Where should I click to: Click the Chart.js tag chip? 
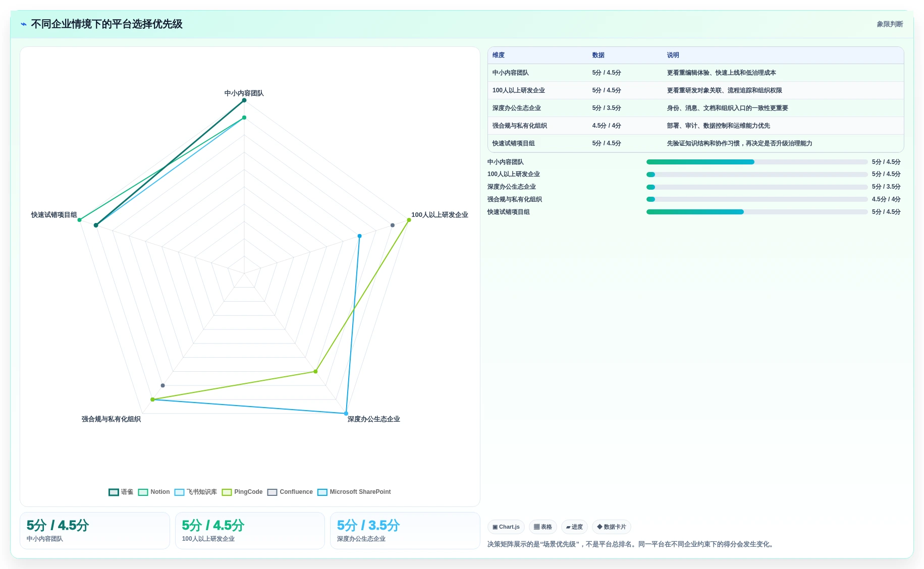tap(506, 527)
